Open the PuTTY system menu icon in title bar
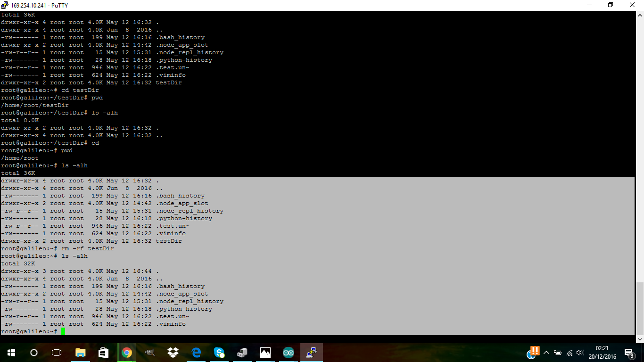This screenshot has width=644, height=362. [5, 5]
